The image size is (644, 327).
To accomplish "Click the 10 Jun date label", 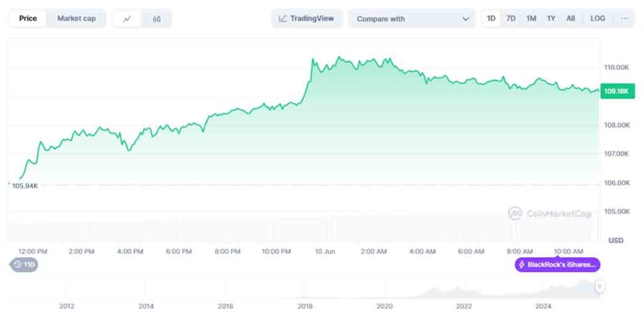I will [x=325, y=252].
